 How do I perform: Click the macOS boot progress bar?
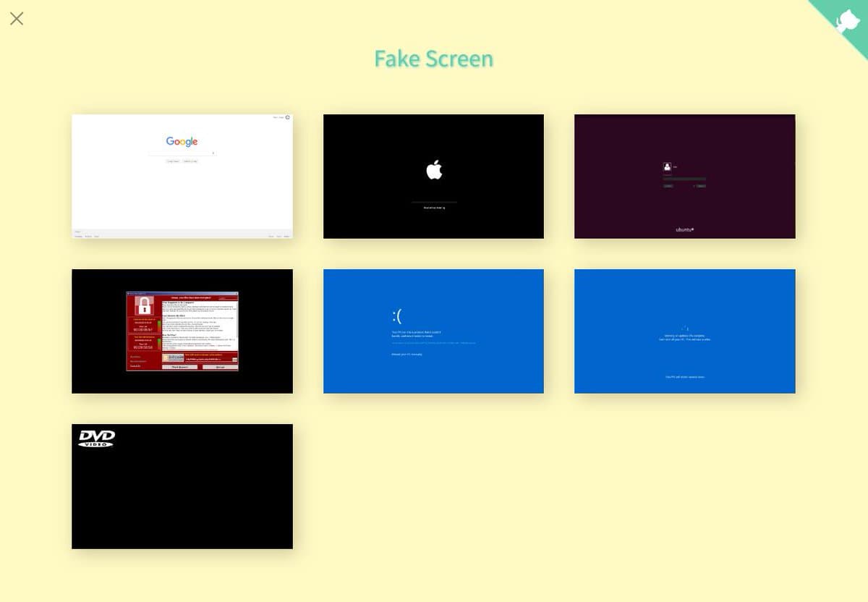(x=434, y=201)
